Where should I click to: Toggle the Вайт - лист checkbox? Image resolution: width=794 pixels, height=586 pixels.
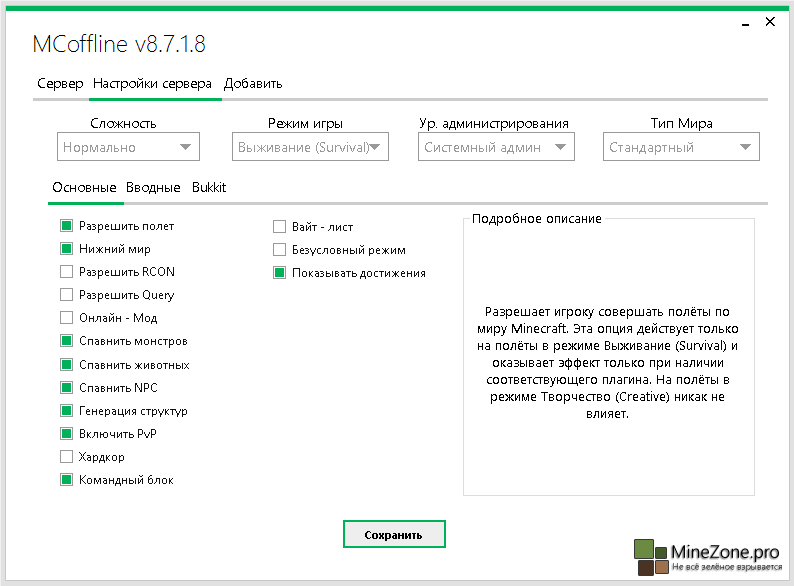(280, 227)
